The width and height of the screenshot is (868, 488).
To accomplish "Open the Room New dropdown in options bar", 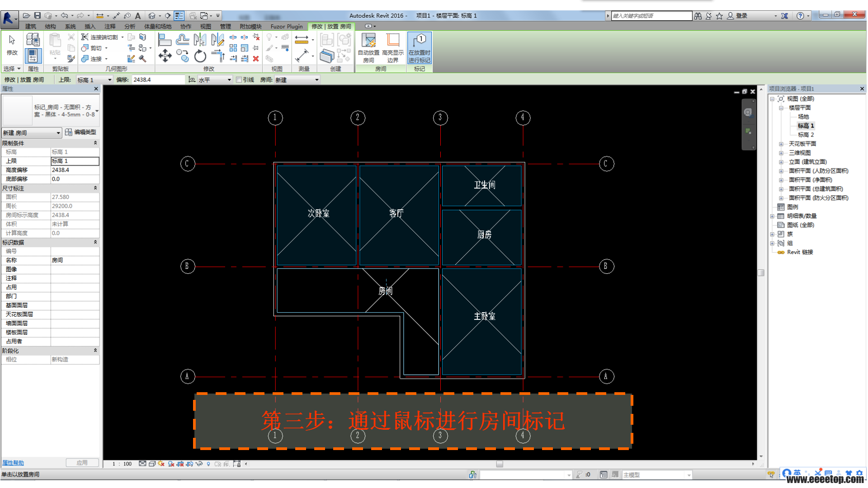I will pos(297,80).
